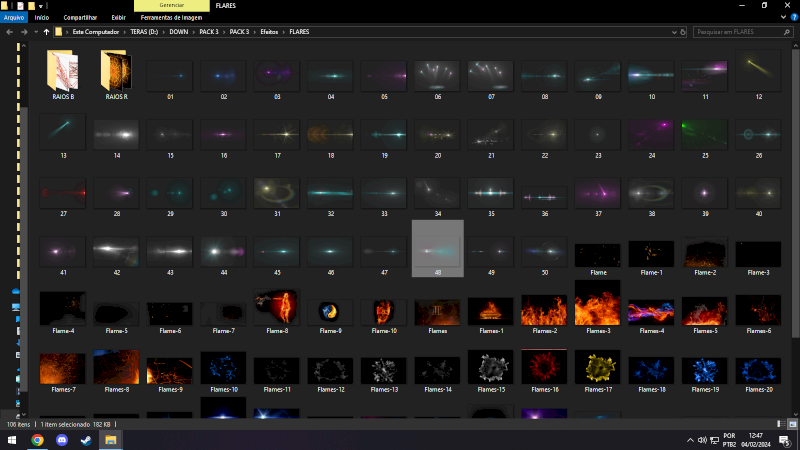Image resolution: width=800 pixels, height=450 pixels.
Task: Click Efeitos in the breadcrumb path
Action: point(269,32)
